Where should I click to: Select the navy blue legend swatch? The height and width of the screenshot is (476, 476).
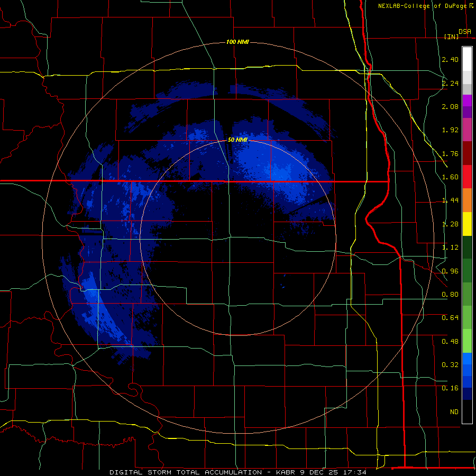467,394
